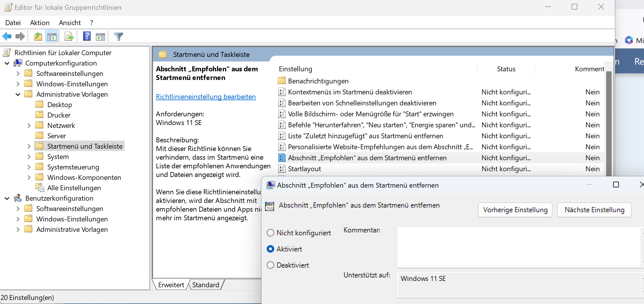Open the ? help menu
This screenshot has width=644, height=304.
(92, 23)
